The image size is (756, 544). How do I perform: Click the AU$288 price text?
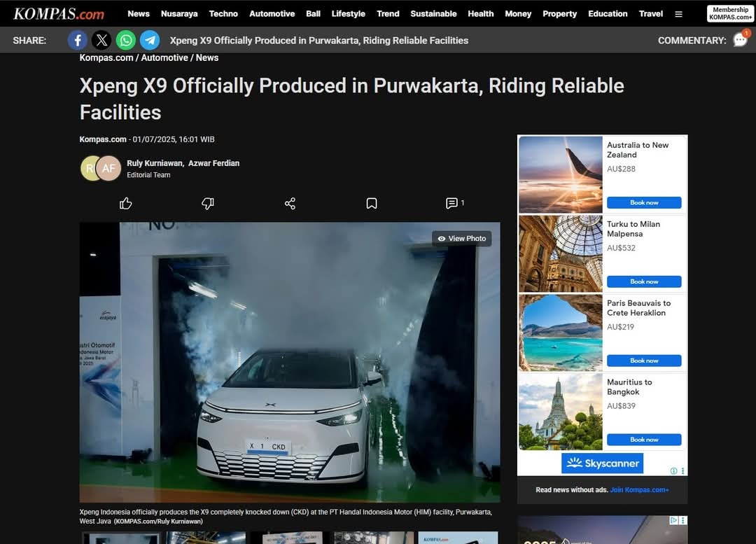(621, 169)
